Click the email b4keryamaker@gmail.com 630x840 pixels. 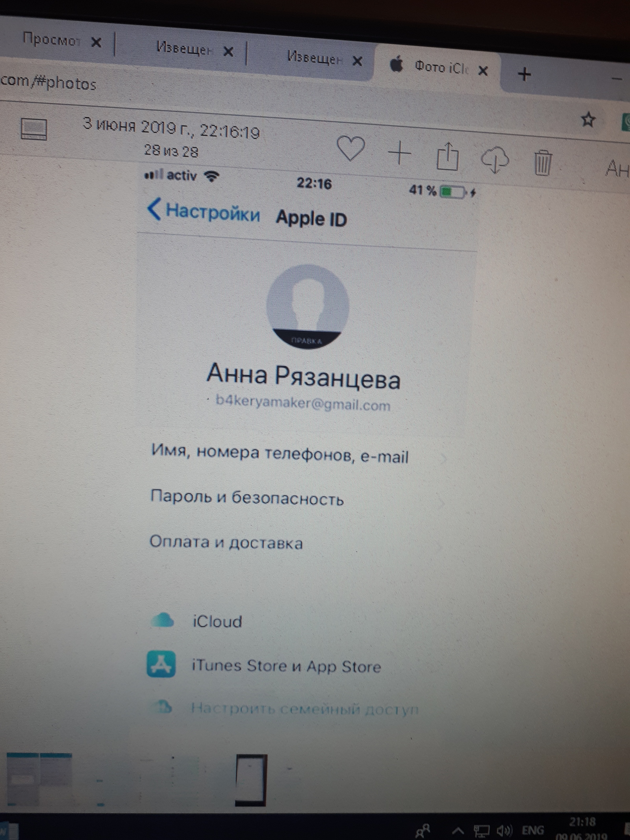point(303,404)
